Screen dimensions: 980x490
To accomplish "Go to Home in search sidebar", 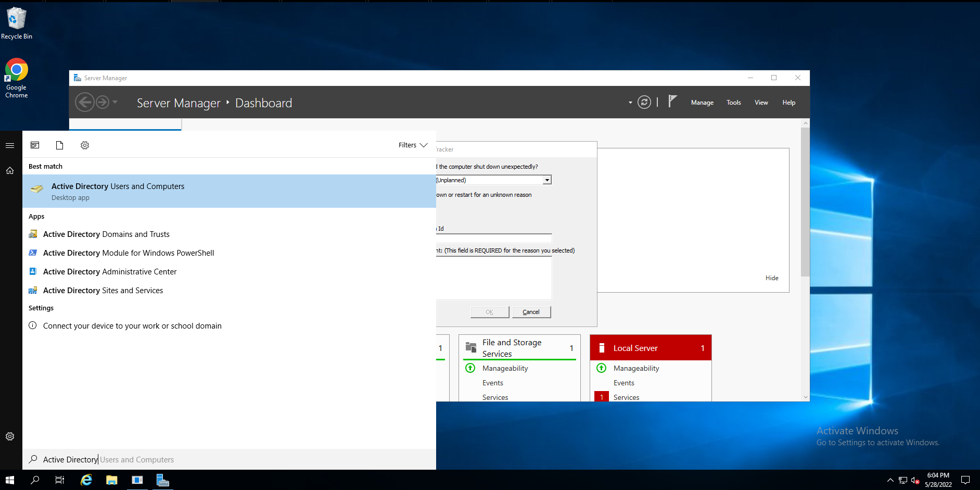I will (10, 170).
